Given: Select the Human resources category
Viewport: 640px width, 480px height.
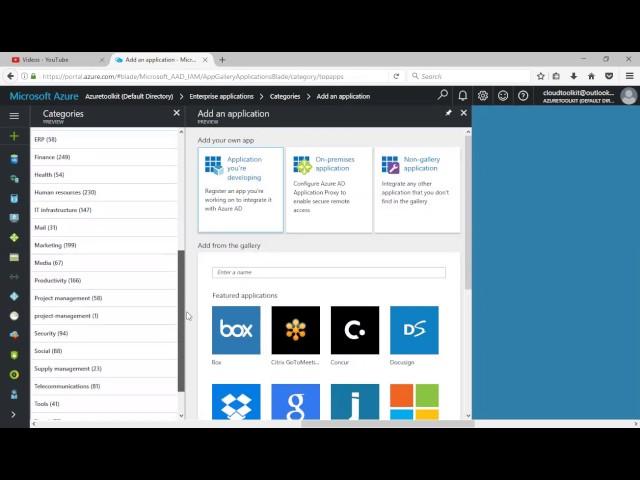Looking at the screenshot, I should (104, 192).
